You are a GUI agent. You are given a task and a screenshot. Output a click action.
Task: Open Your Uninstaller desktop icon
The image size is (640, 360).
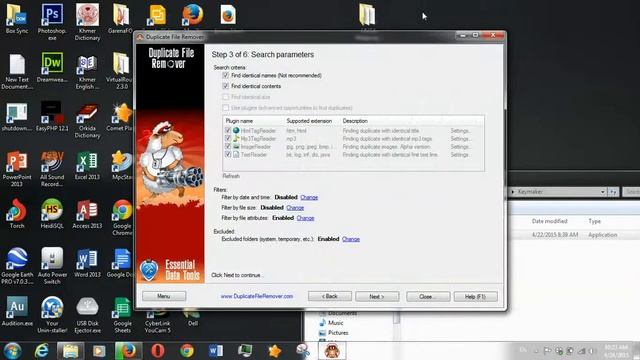coord(52,314)
